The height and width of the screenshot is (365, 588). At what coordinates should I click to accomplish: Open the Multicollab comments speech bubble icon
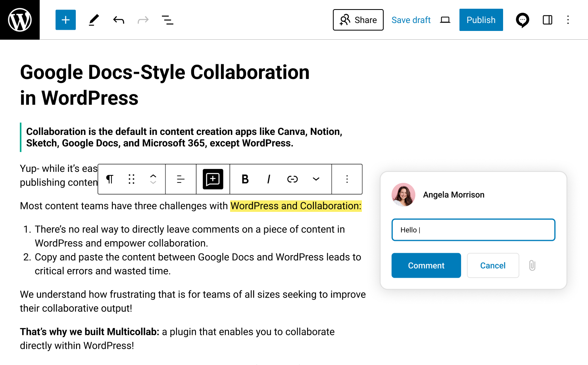523,20
